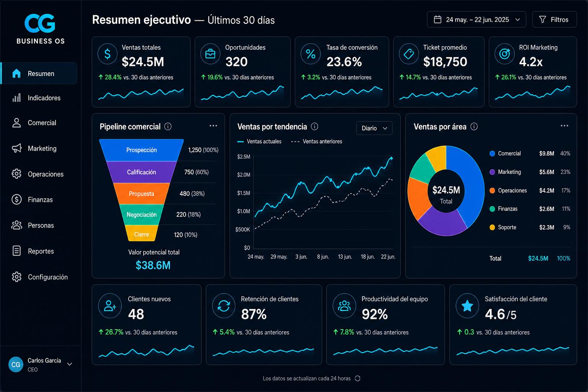This screenshot has width=588, height=392.
Task: Click the yellow Soporte legend dot
Action: click(492, 227)
